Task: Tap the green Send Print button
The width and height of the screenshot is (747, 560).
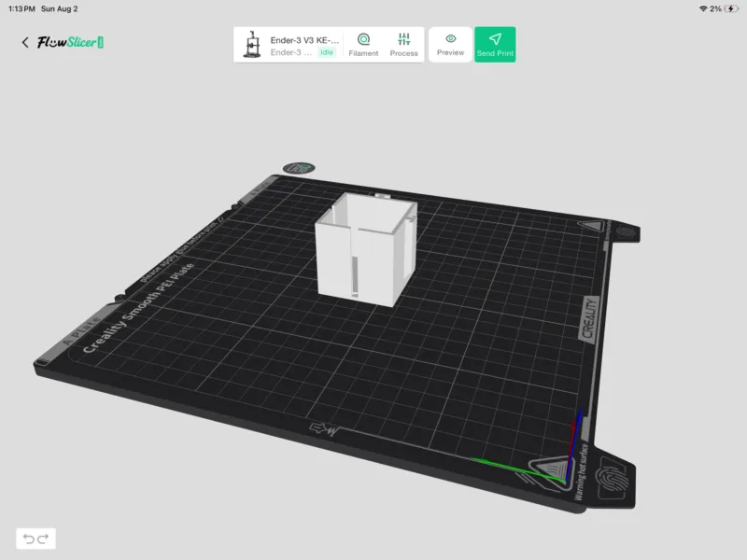Action: tap(495, 45)
